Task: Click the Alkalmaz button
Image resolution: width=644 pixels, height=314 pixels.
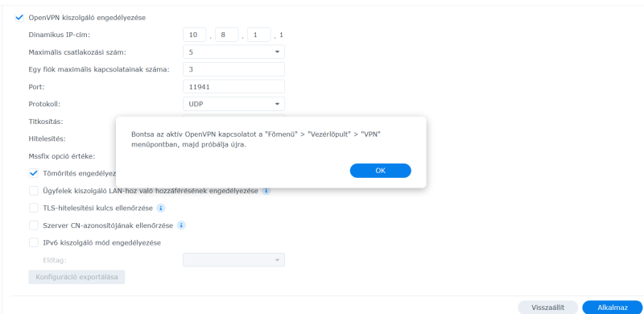Action: tap(613, 308)
